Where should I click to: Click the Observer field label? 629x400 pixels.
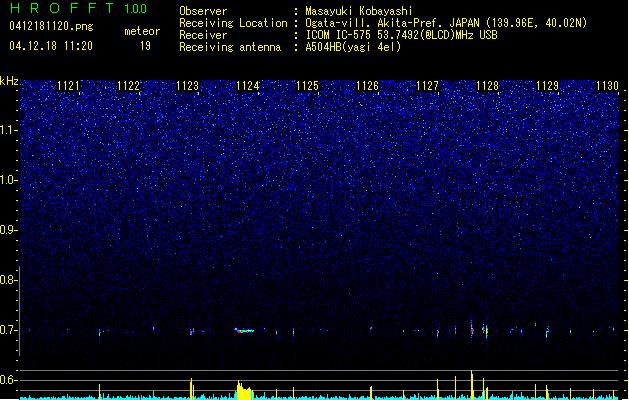[x=203, y=11]
